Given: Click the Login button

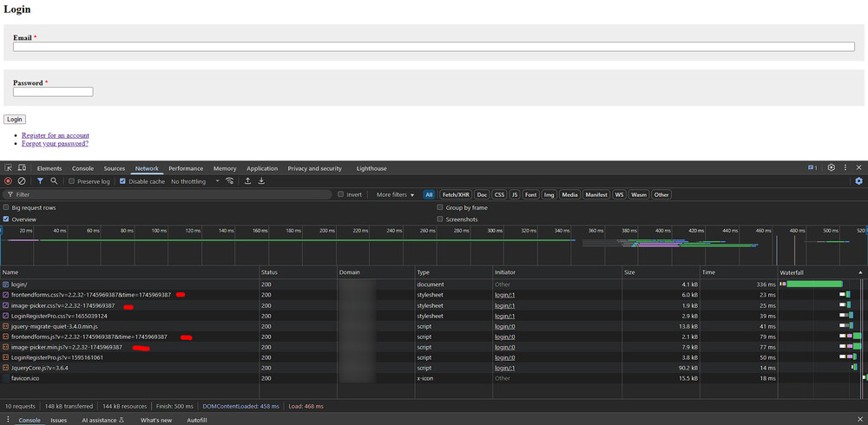Looking at the screenshot, I should 15,119.
